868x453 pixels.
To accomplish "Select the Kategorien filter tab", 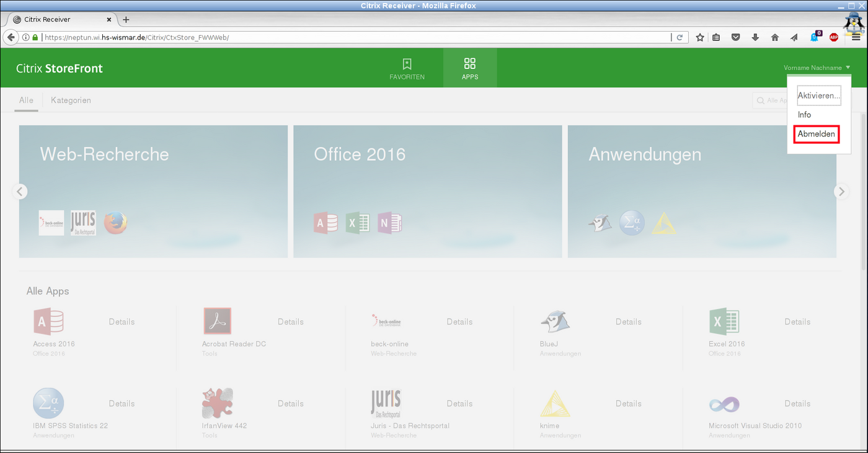I will click(x=71, y=100).
